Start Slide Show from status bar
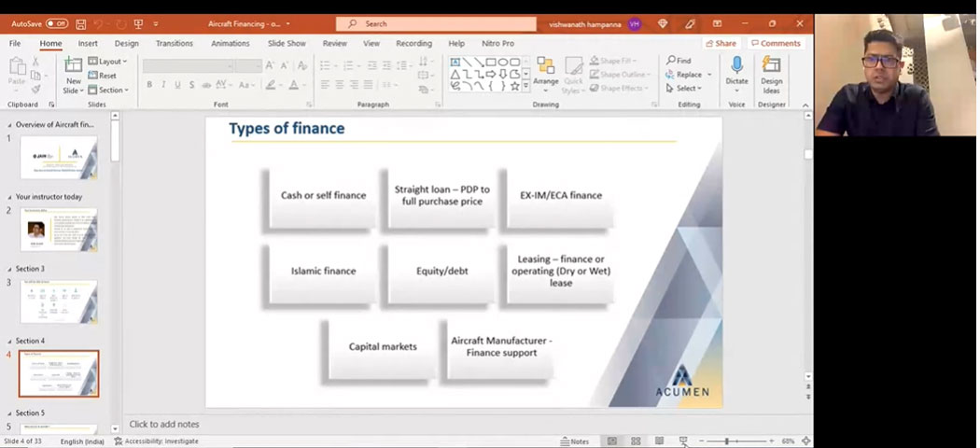Image resolution: width=980 pixels, height=448 pixels. tap(683, 441)
